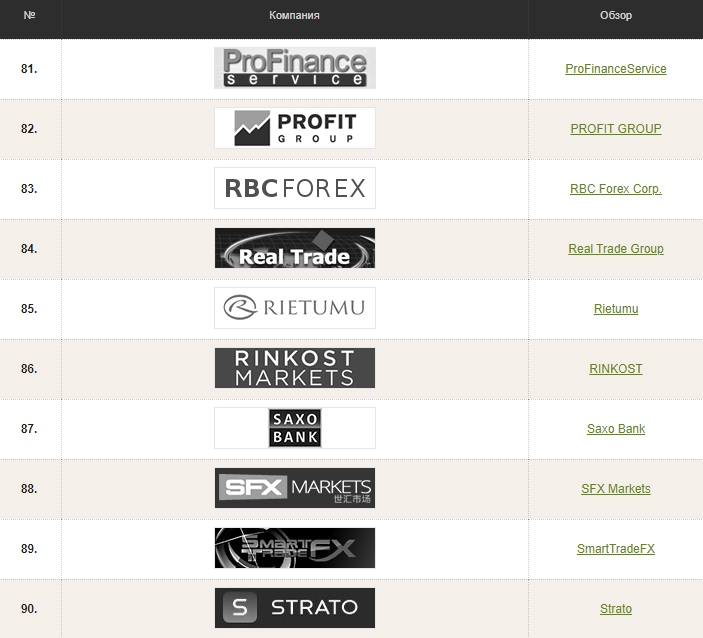The width and height of the screenshot is (703, 638).
Task: Follow the PROFIT GROUP review link
Action: pos(615,129)
